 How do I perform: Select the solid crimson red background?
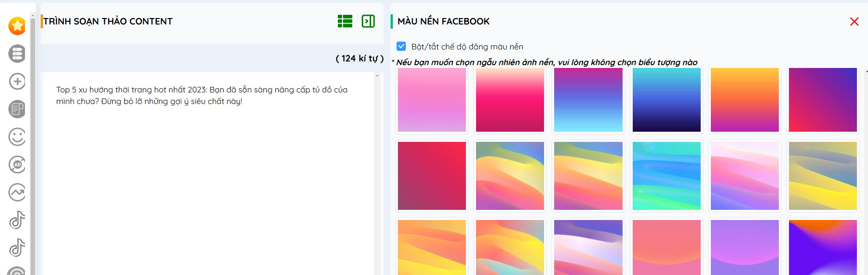(432, 176)
